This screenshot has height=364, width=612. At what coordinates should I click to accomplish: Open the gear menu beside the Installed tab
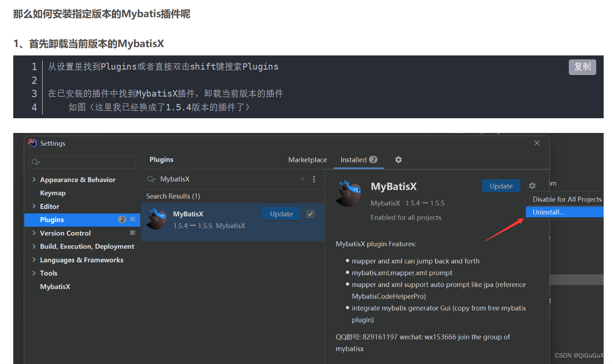398,159
